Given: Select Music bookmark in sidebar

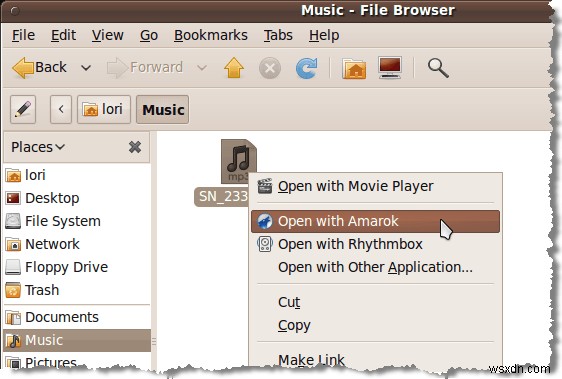Looking at the screenshot, I should tap(77, 340).
